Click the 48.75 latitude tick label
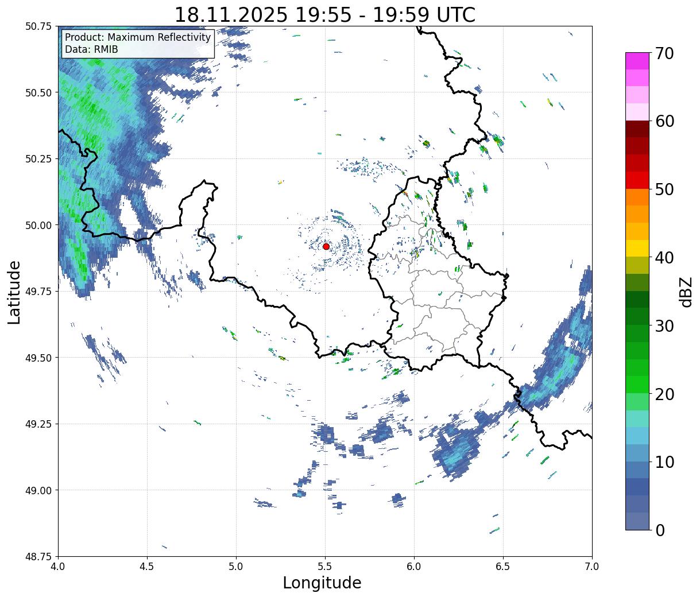The width and height of the screenshot is (700, 597). 38,556
